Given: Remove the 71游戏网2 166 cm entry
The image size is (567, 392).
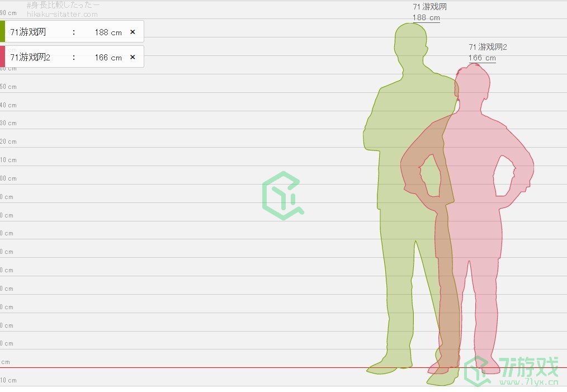Looking at the screenshot, I should [133, 57].
